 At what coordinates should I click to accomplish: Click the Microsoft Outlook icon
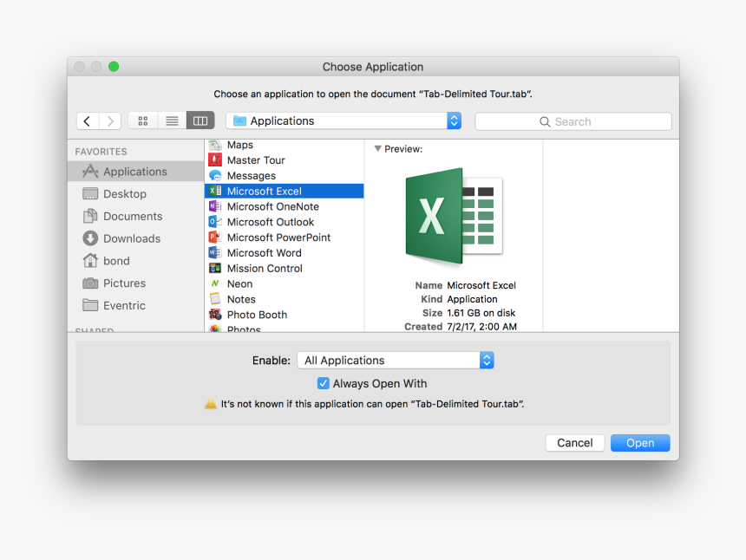point(215,222)
